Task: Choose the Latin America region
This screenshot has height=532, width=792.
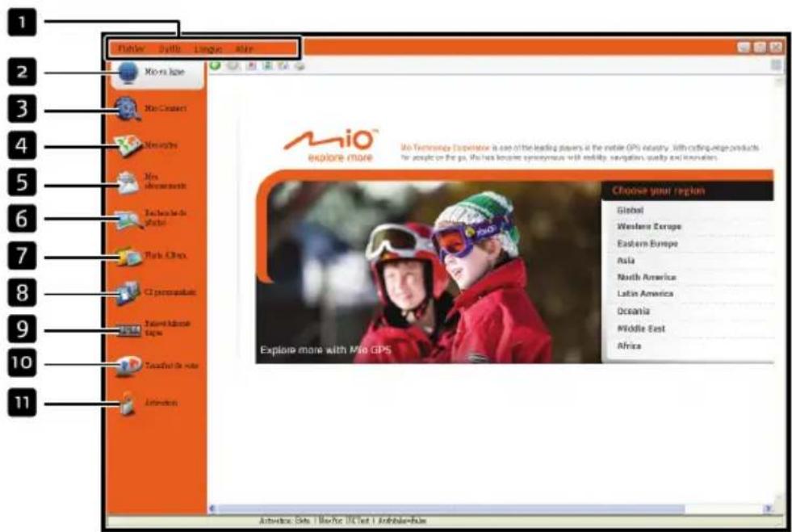Action: (x=645, y=294)
